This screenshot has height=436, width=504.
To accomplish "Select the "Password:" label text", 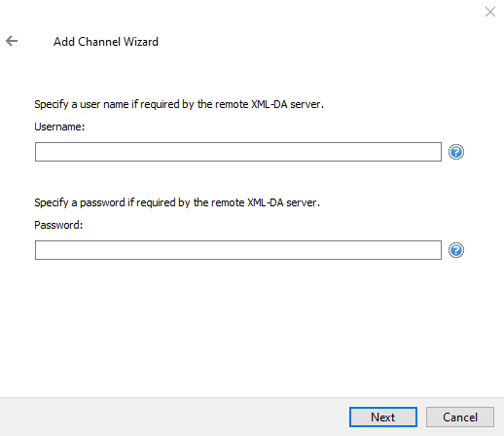I will 58,225.
